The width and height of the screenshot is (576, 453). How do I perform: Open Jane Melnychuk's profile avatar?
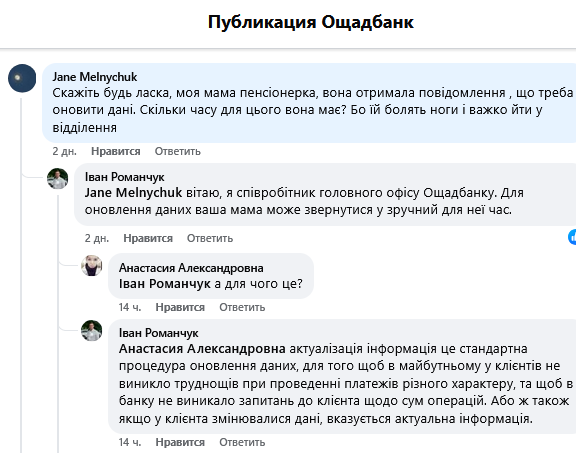pos(22,78)
